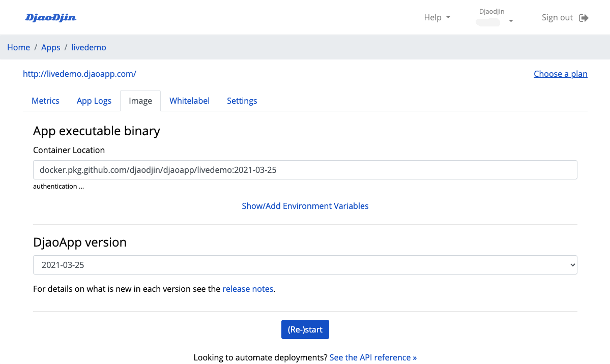Click the App executable binary heading
610x364 pixels.
coord(97,131)
